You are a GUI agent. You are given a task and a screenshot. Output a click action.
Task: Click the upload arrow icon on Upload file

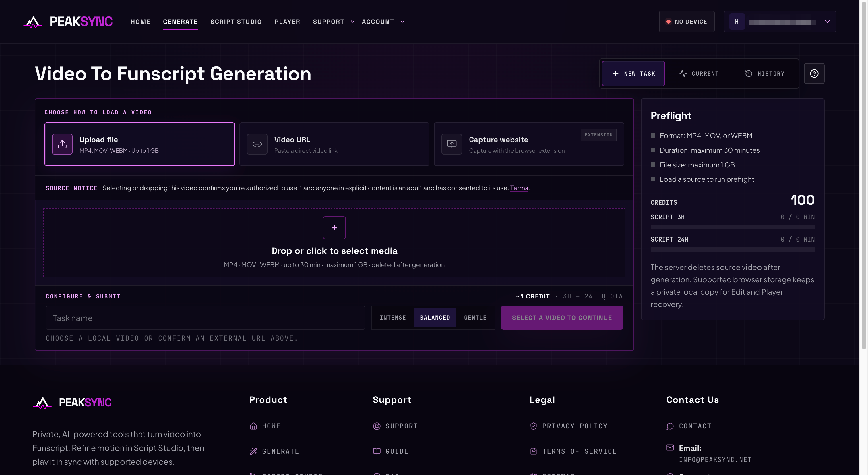pos(62,144)
